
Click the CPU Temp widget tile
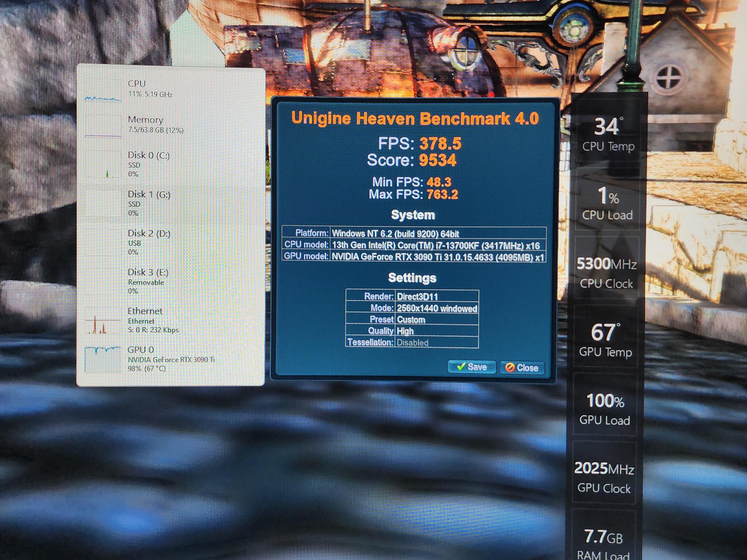click(608, 134)
